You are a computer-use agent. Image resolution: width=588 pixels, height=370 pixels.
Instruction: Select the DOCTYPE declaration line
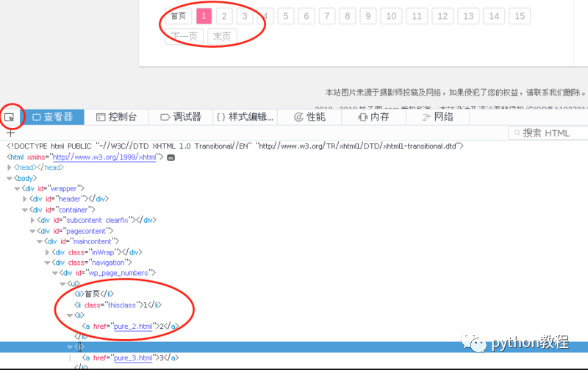(235, 146)
